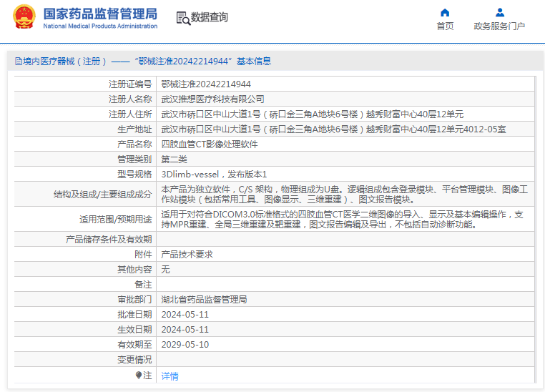Click the 审批部门 row label
Screen dimensions: 545x392
coord(134,299)
